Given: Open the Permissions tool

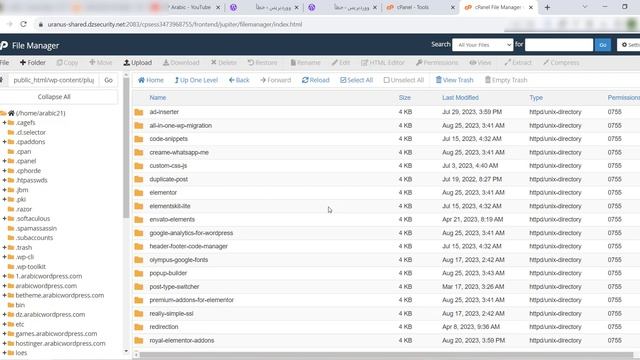Looking at the screenshot, I should [x=437, y=62].
